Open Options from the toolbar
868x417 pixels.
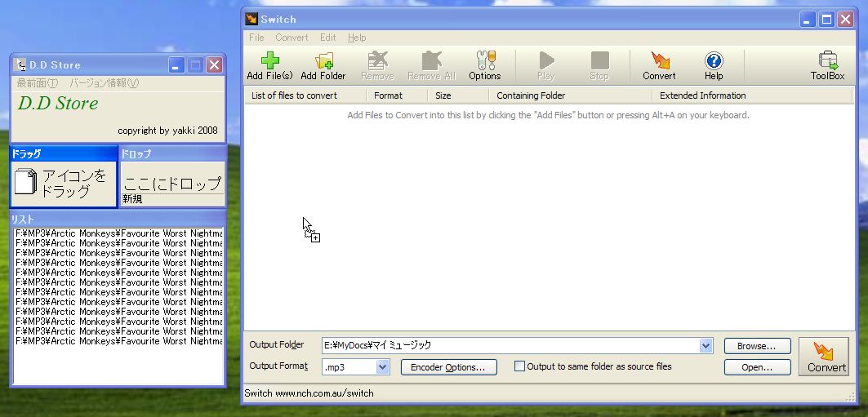485,66
